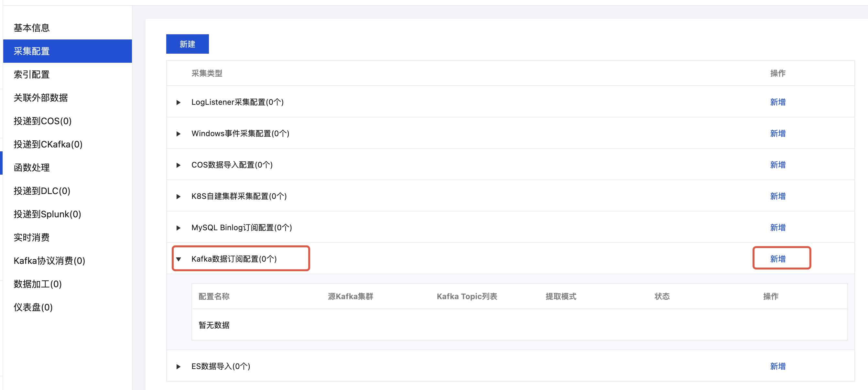Viewport: 868px width, 390px height.
Task: Click the 源Kafka集群 column header
Action: pos(350,296)
